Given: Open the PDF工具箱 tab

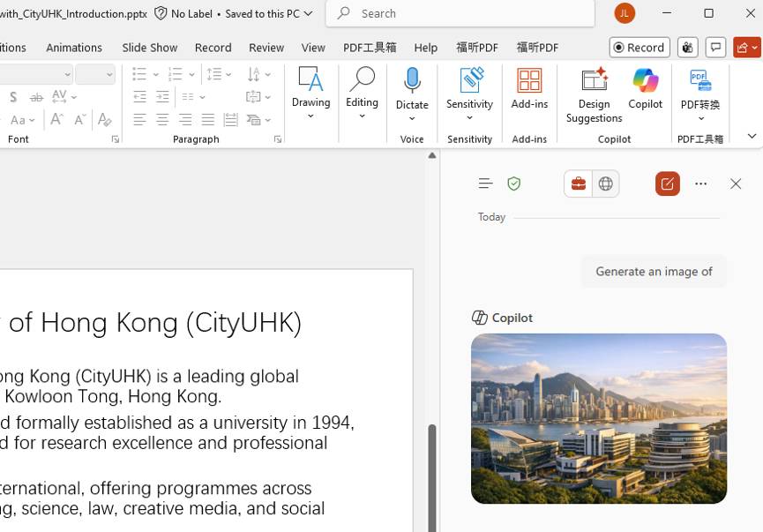Looking at the screenshot, I should click(x=370, y=48).
